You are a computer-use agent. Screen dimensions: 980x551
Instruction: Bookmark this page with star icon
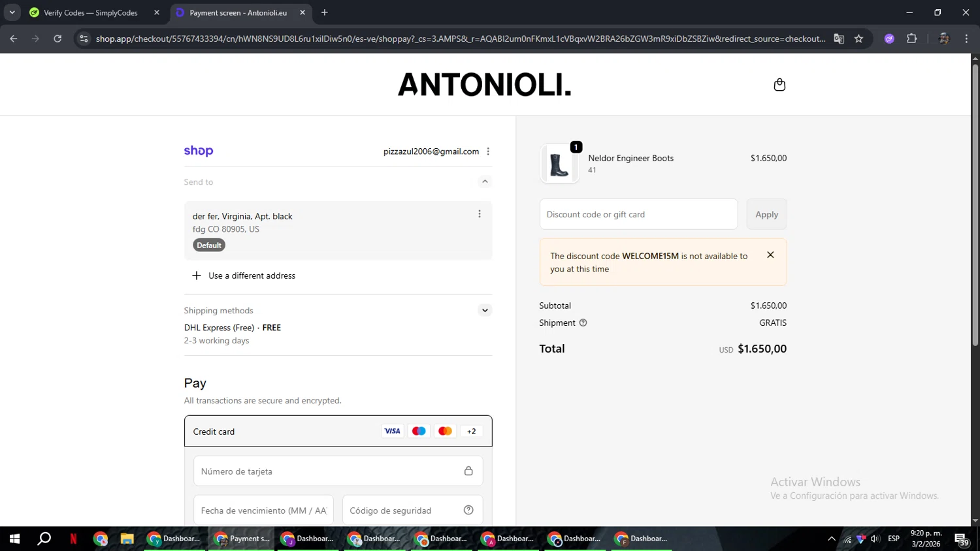pyautogui.click(x=859, y=39)
